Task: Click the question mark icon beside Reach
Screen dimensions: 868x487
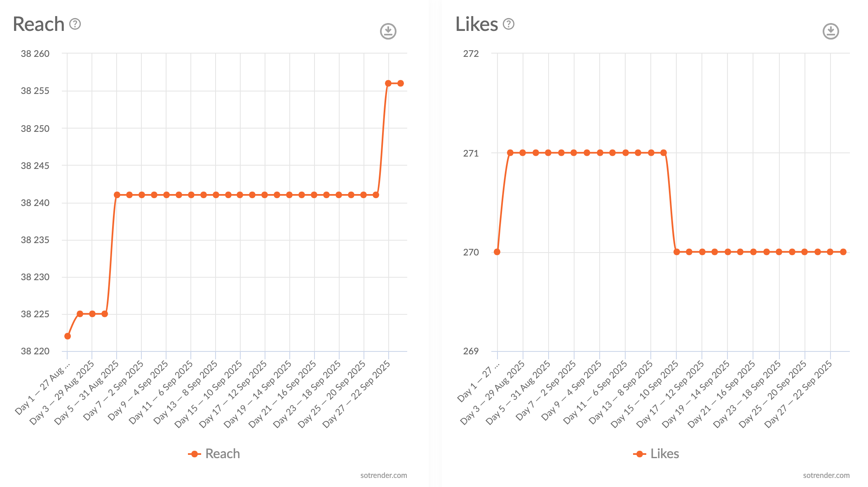Action: (74, 25)
